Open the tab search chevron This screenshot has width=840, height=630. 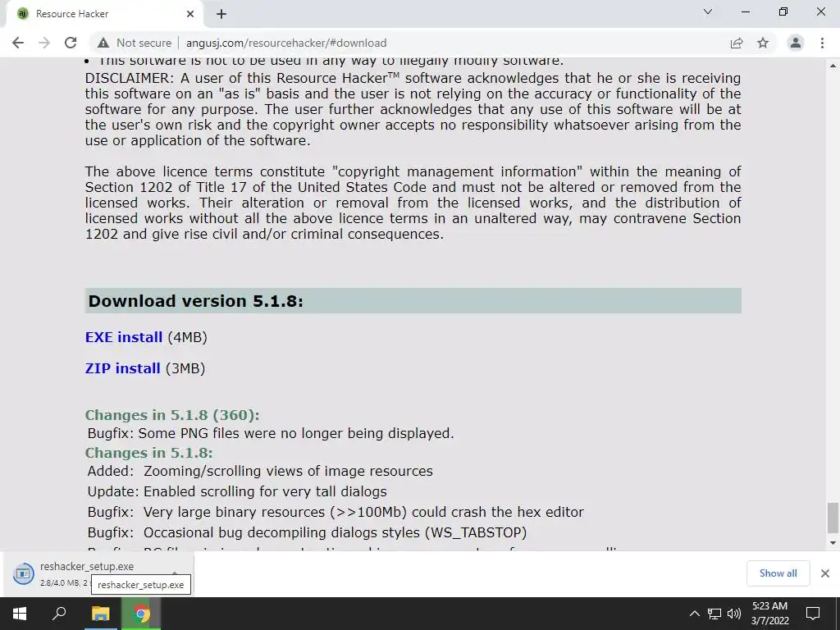708,11
